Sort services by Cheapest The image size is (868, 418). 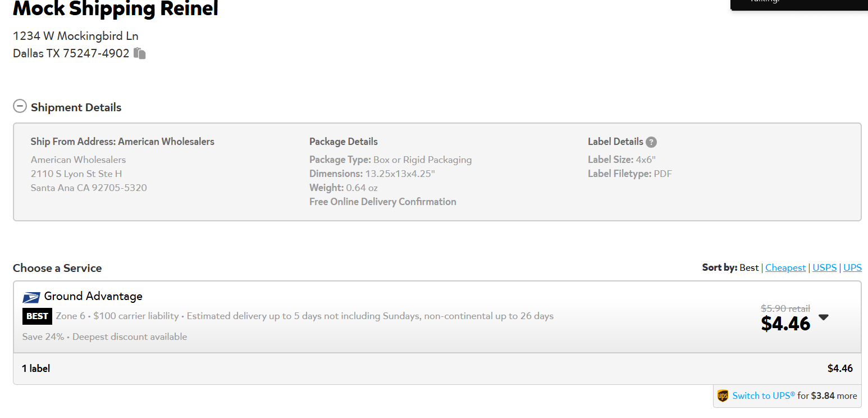[785, 267]
